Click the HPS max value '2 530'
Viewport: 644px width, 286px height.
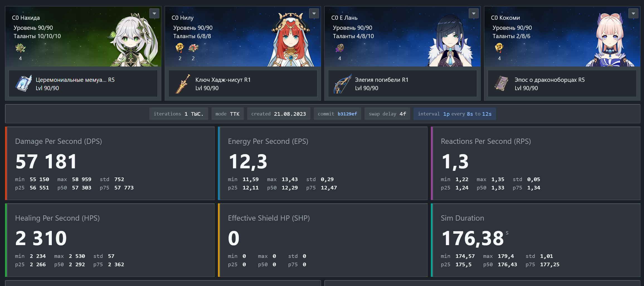click(77, 256)
